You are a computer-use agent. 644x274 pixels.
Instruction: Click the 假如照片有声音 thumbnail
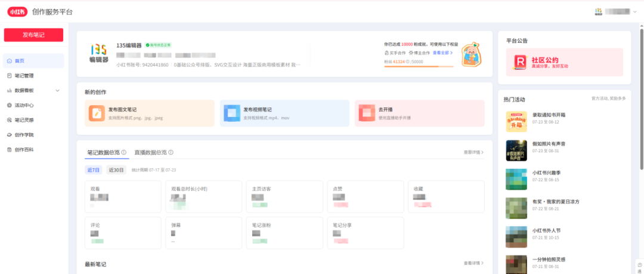[x=516, y=150]
